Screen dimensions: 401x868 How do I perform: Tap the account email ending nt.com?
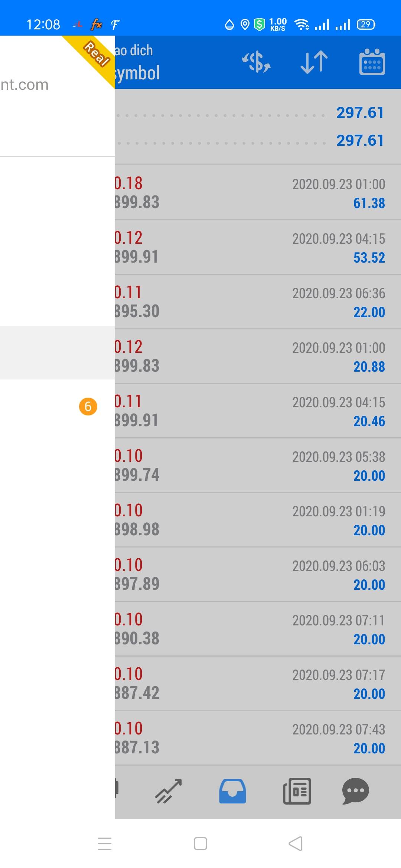tap(25, 85)
